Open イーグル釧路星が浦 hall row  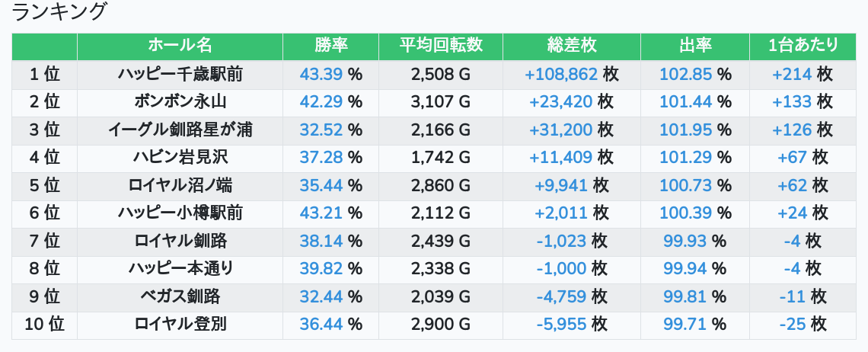pyautogui.click(x=180, y=130)
